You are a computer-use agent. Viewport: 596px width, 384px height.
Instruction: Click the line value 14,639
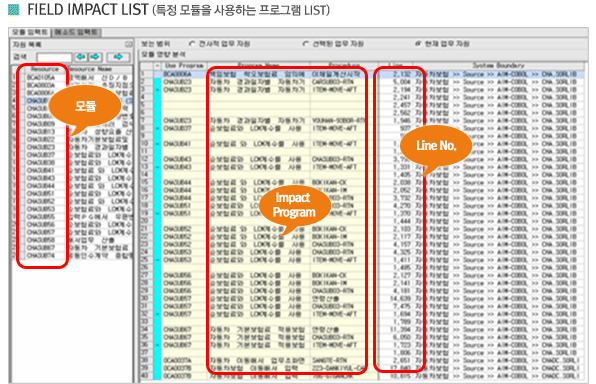click(401, 299)
